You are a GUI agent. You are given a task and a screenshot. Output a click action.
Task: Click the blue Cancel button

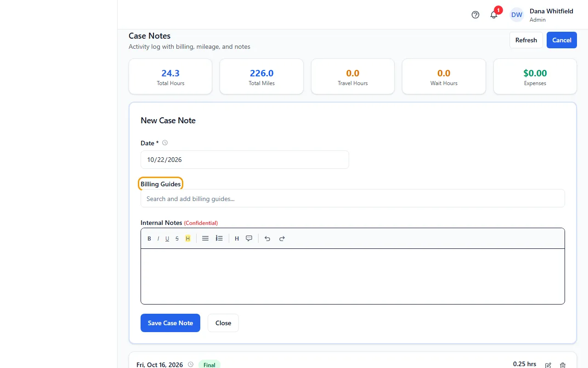click(x=561, y=40)
